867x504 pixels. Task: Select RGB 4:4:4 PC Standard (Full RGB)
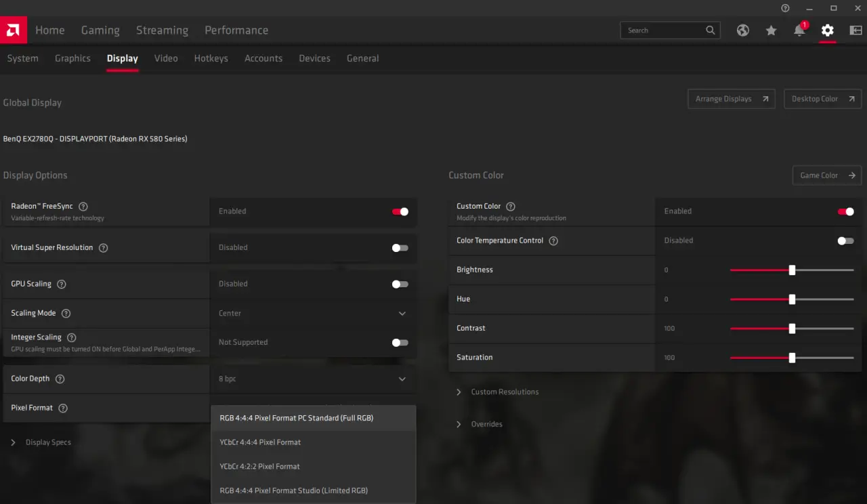point(313,418)
